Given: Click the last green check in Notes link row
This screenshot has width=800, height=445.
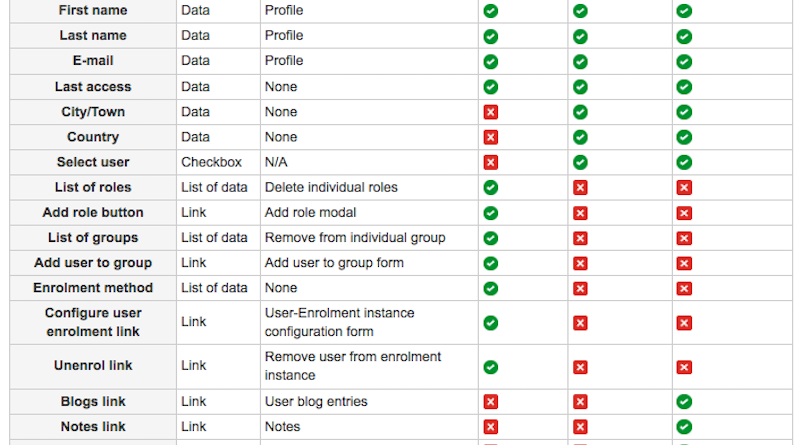Looking at the screenshot, I should click(x=684, y=427).
